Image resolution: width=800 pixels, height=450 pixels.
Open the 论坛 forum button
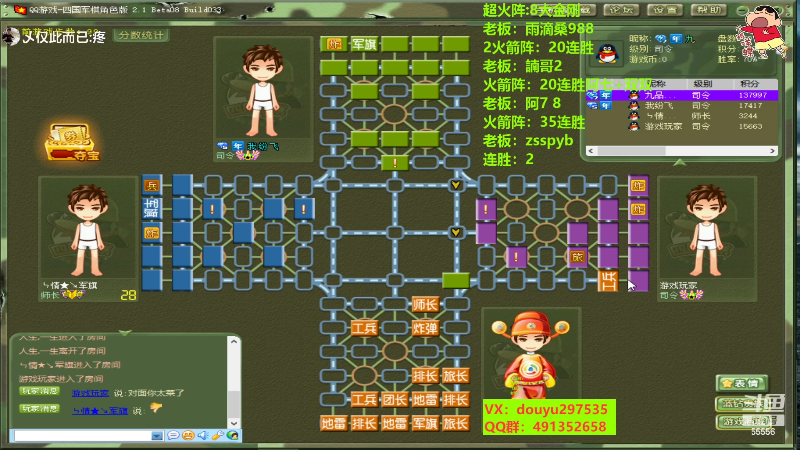pyautogui.click(x=621, y=10)
